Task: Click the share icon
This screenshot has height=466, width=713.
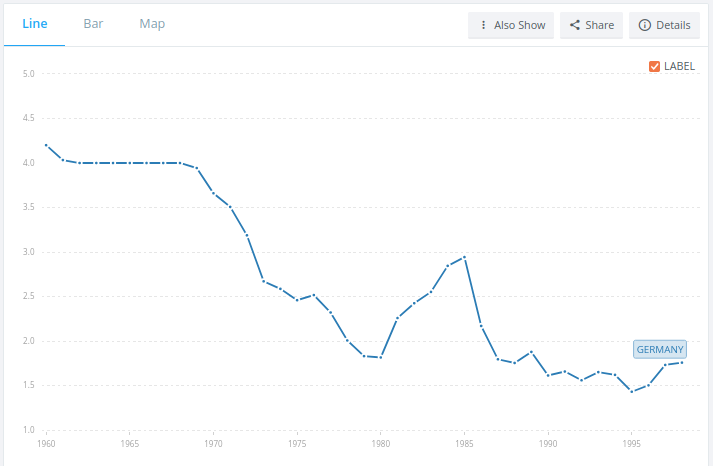Action: tap(575, 25)
